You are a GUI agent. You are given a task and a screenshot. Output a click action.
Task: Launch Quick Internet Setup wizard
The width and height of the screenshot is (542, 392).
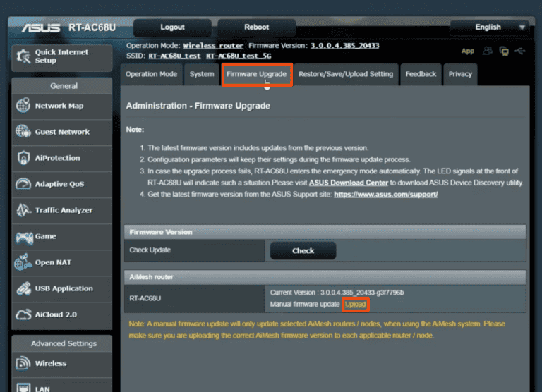pos(61,56)
